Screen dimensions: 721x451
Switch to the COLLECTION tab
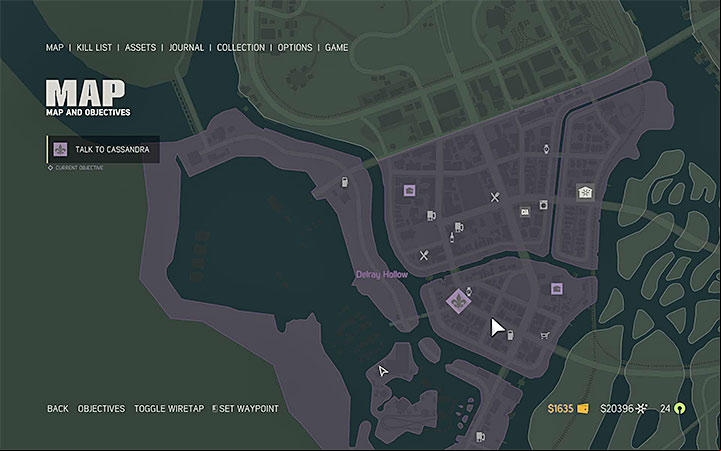pos(240,47)
